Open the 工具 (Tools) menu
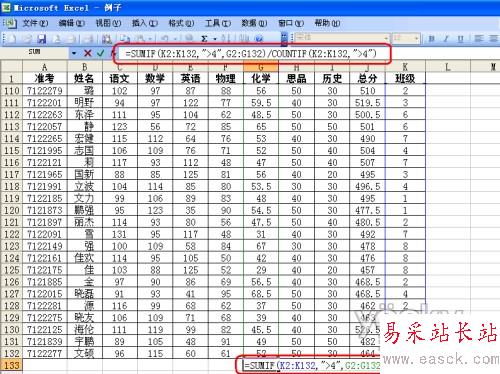 [x=218, y=23]
